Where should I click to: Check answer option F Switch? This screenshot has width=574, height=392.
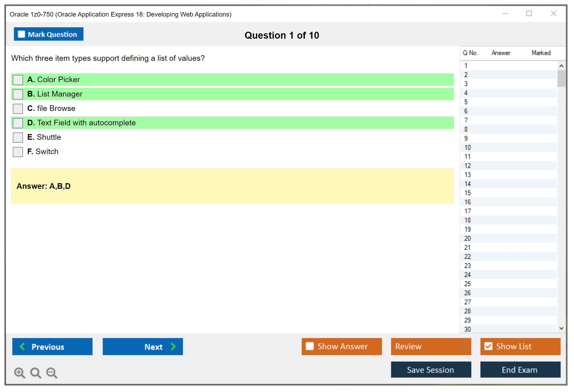coord(18,152)
